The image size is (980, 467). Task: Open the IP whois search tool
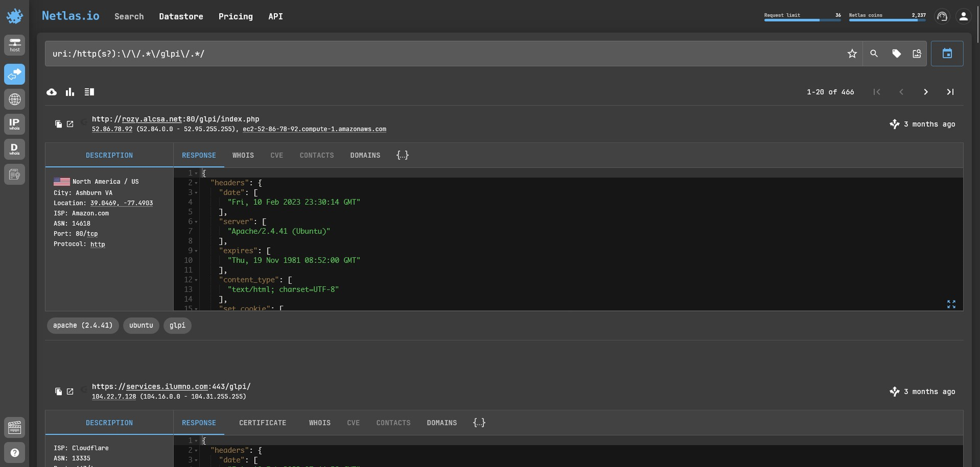pyautogui.click(x=14, y=124)
